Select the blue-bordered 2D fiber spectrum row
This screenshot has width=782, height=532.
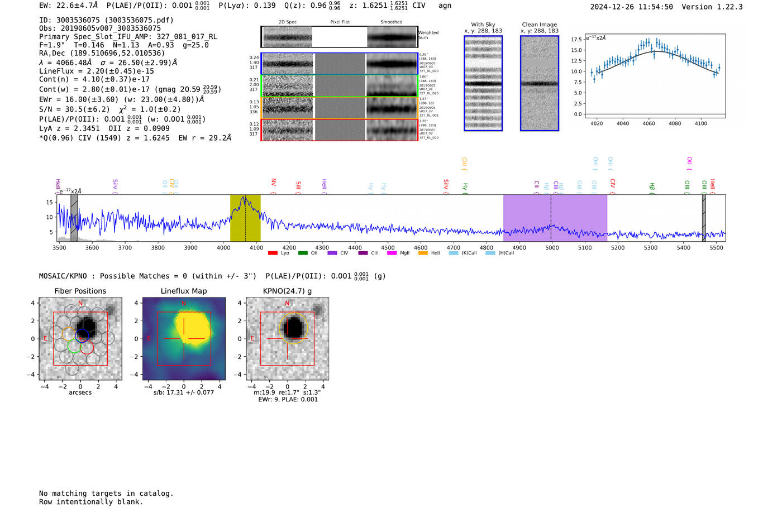(x=340, y=64)
